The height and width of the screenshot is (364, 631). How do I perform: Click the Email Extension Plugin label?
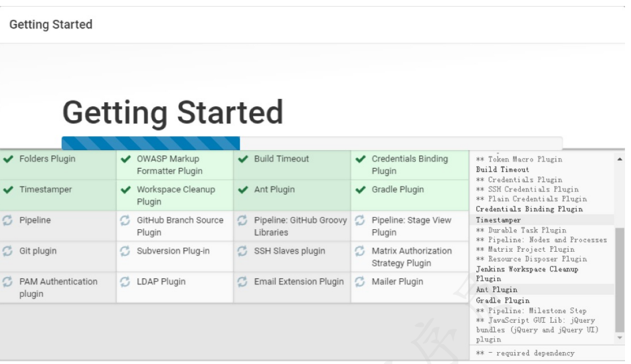(299, 282)
